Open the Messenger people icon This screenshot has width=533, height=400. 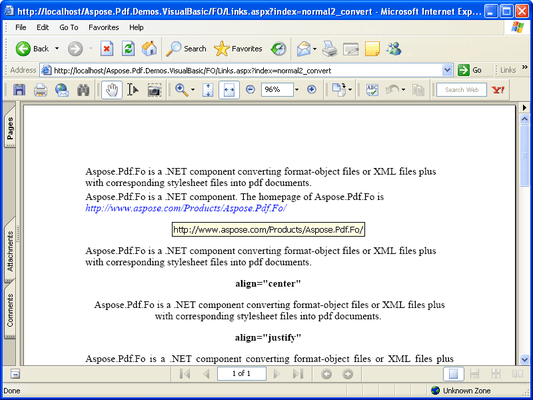[x=394, y=49]
